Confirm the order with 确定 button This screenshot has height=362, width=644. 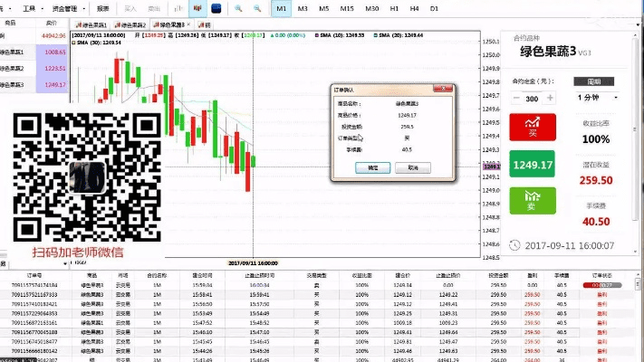click(372, 167)
